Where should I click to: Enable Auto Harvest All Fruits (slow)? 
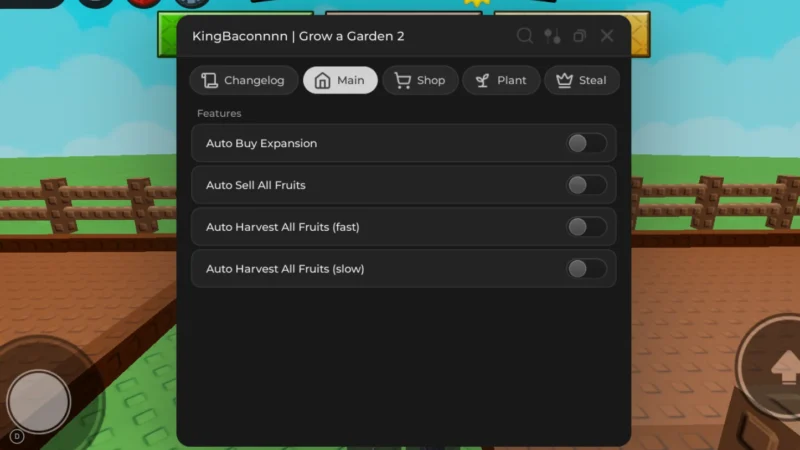[587, 269]
